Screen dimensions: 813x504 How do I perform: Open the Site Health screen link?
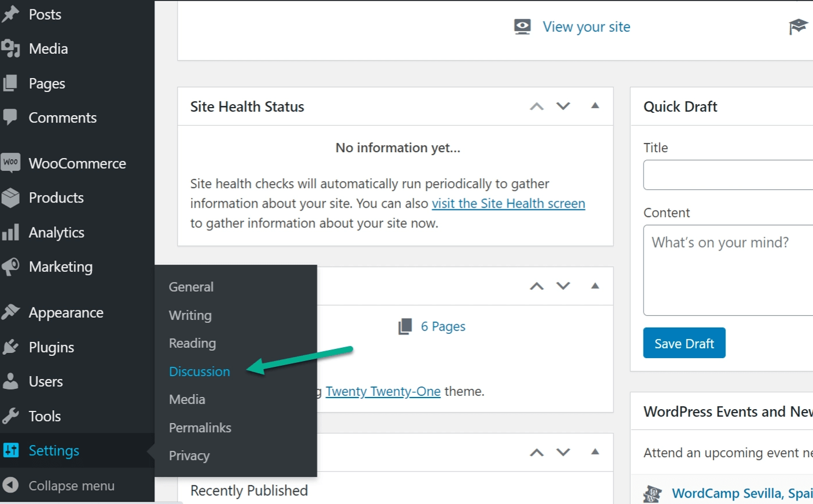tap(508, 204)
